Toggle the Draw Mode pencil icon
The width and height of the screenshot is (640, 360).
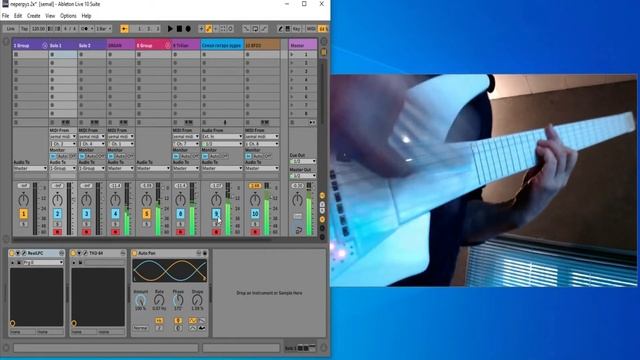pyautogui.click(x=280, y=29)
